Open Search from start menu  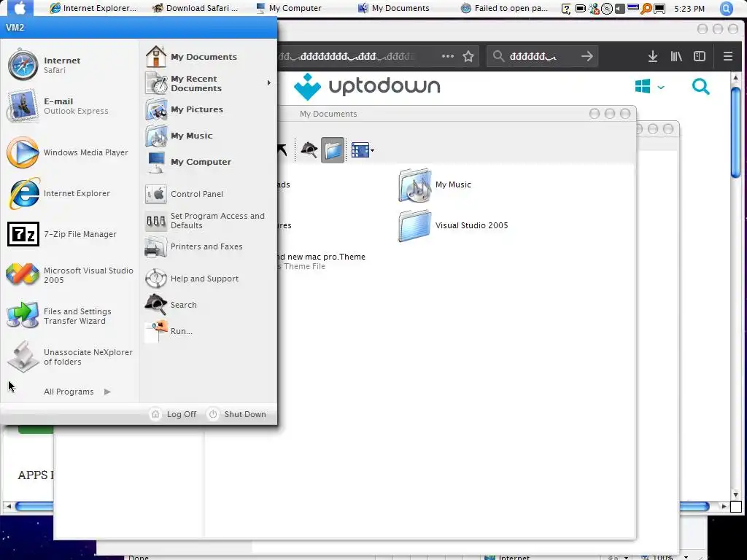click(x=208, y=305)
